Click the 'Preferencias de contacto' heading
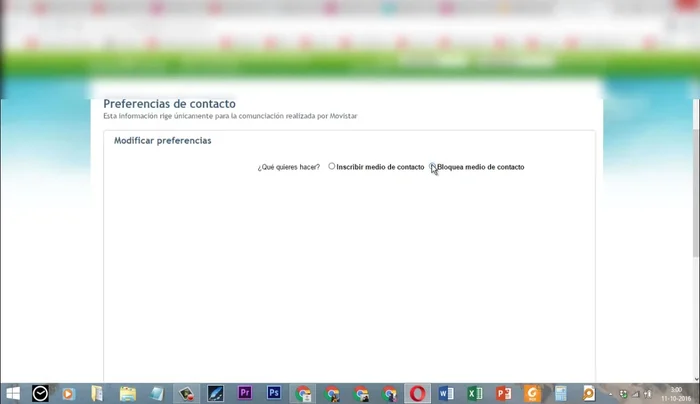The image size is (700, 404). (169, 104)
